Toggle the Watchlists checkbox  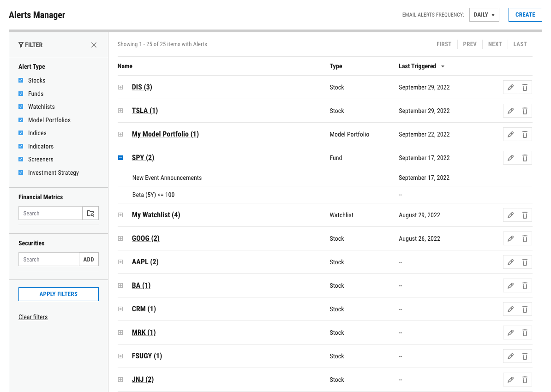point(21,107)
